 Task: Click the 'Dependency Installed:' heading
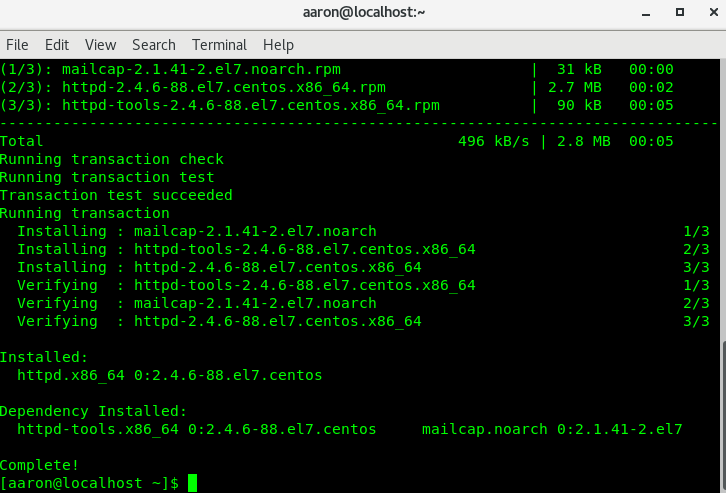point(94,411)
